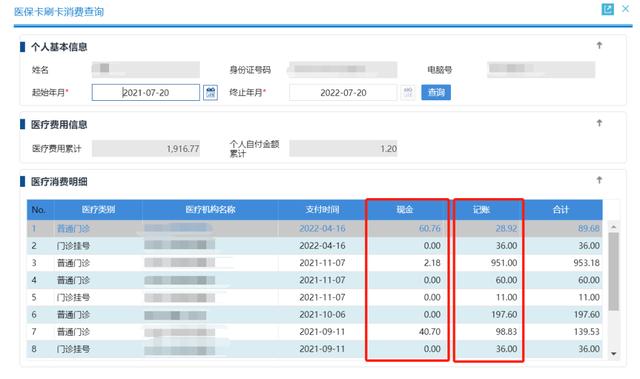Click cash amount 40.70
Viewport: 640px width, 379px height.
click(x=430, y=332)
